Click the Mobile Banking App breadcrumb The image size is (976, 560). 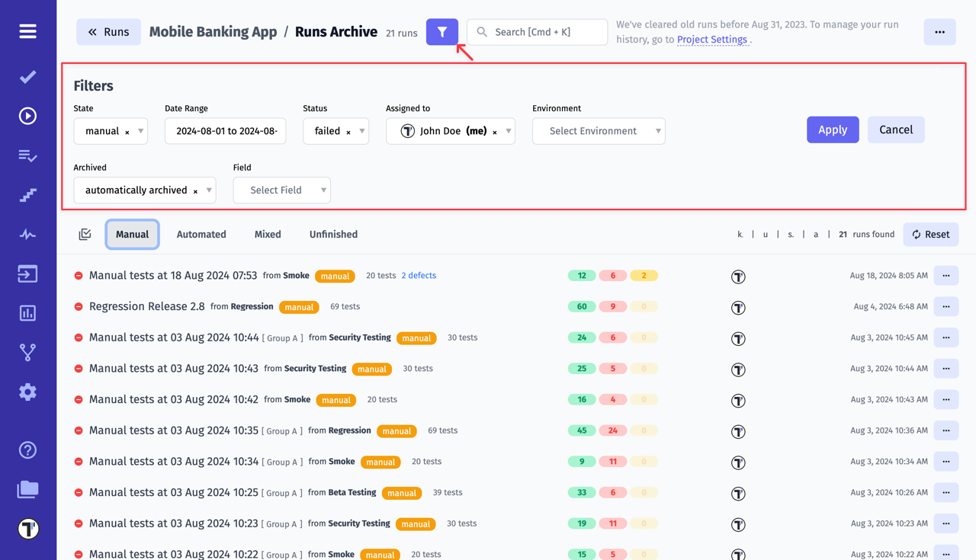click(x=213, y=32)
